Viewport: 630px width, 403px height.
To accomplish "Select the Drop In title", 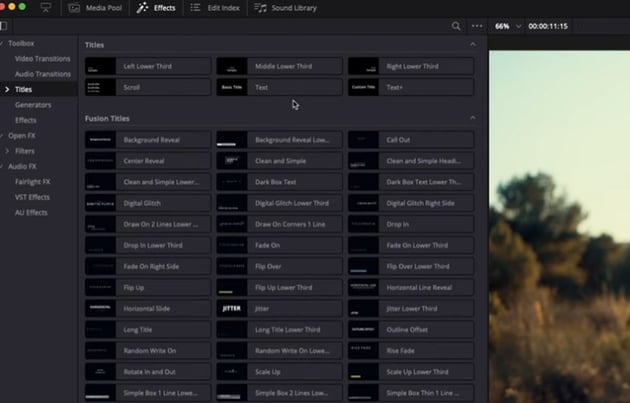I will (x=411, y=224).
